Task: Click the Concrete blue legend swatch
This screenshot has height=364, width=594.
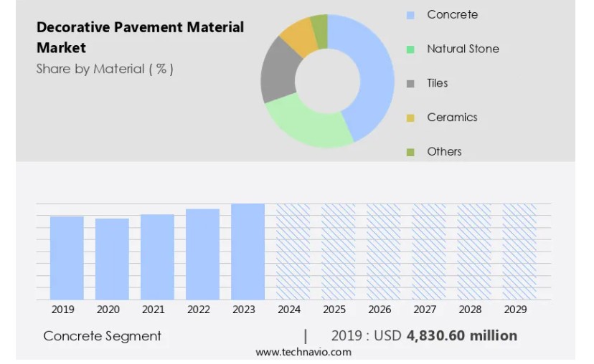Action: (410, 15)
